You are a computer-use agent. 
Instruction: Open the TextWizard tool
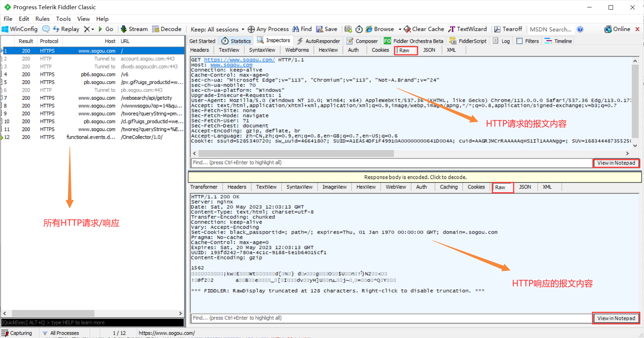pyautogui.click(x=467, y=29)
